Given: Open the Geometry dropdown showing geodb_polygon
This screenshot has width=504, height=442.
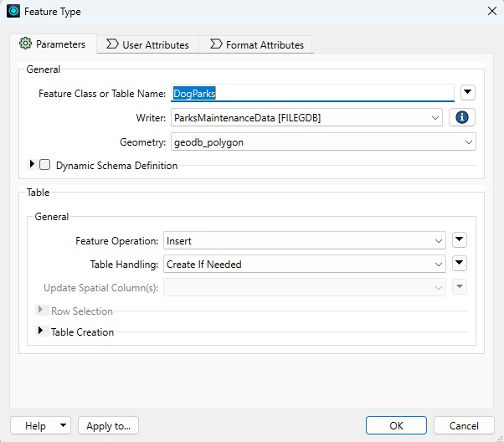Looking at the screenshot, I should pyautogui.click(x=323, y=142).
